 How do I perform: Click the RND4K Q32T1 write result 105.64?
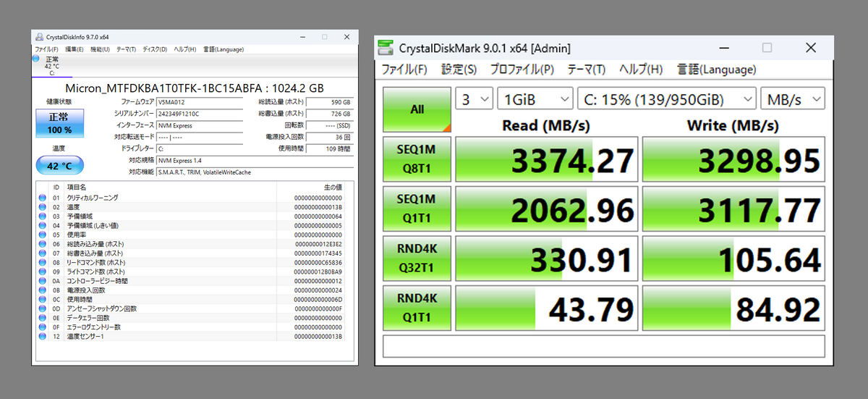(733, 258)
